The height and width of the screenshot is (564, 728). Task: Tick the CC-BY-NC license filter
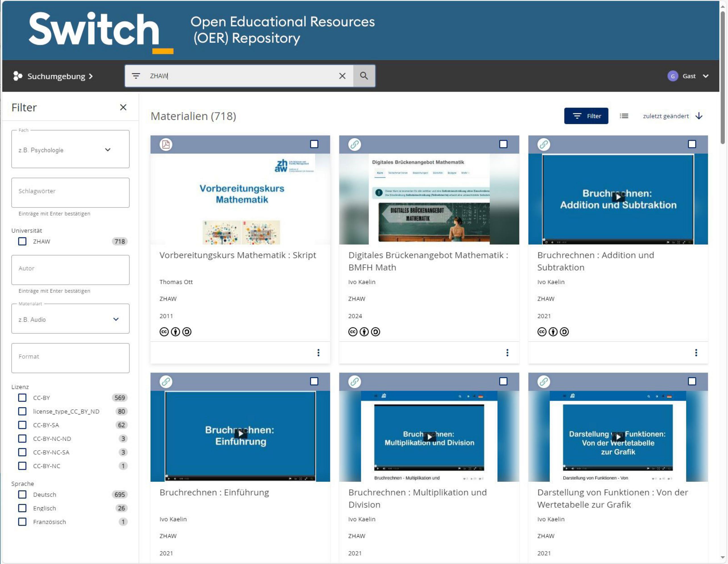click(x=22, y=466)
